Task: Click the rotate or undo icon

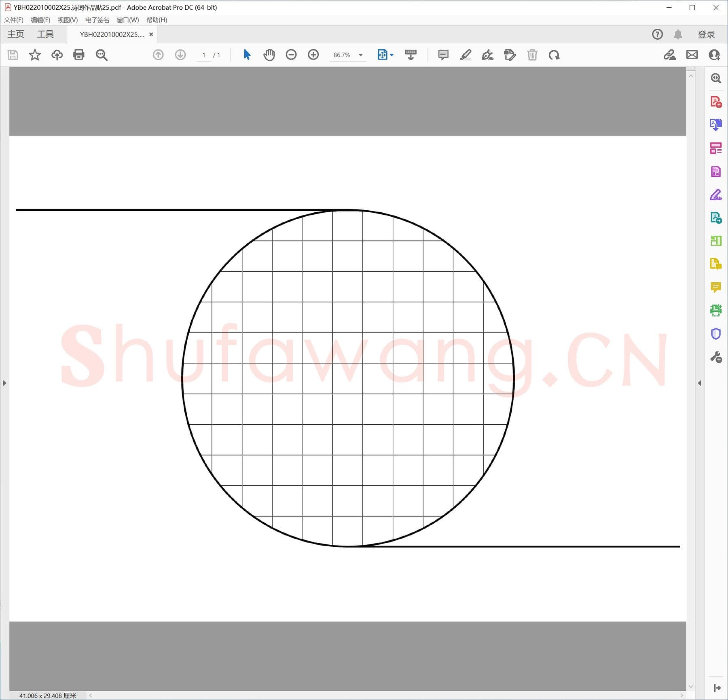Action: [554, 55]
